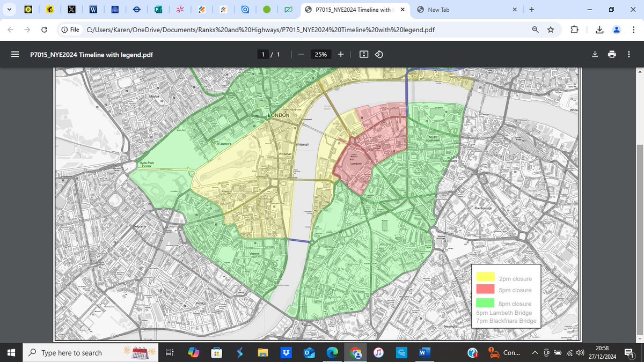Click the red 5pm closure swatch

coord(486,289)
